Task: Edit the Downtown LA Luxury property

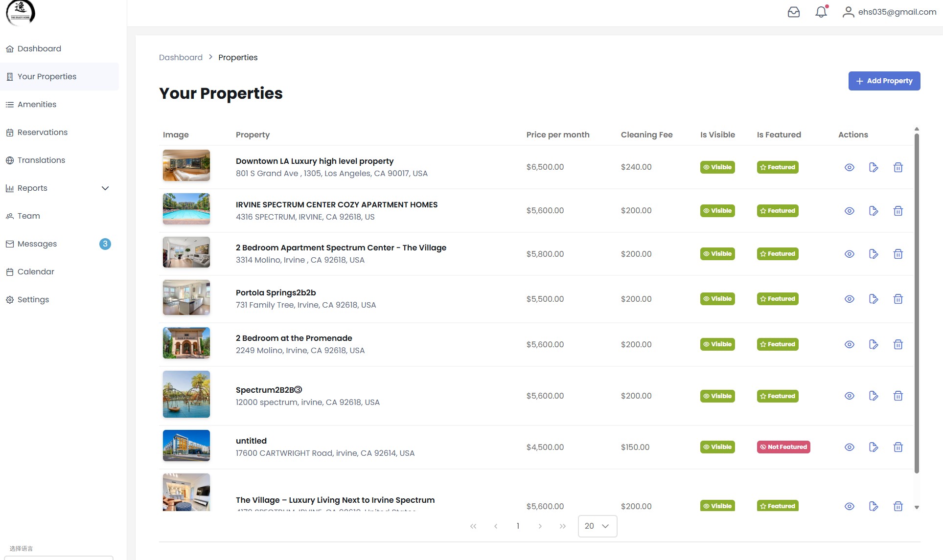Action: coord(873,167)
